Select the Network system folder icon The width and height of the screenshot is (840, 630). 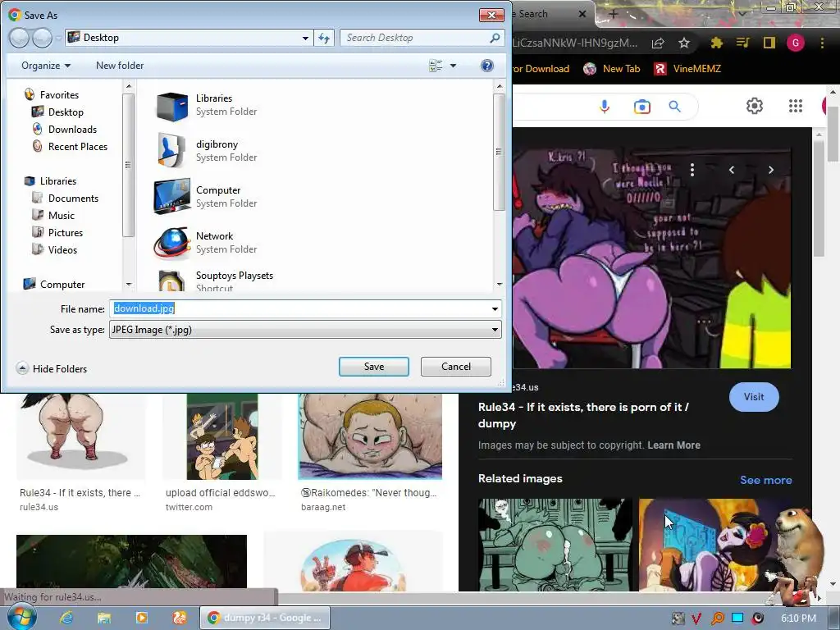click(x=172, y=243)
